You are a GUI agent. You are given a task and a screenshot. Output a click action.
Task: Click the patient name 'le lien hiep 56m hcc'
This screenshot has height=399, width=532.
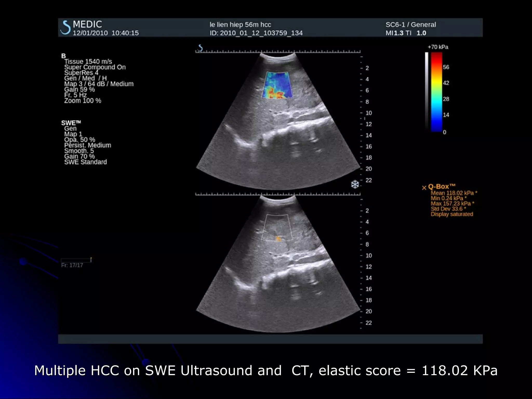coord(240,25)
